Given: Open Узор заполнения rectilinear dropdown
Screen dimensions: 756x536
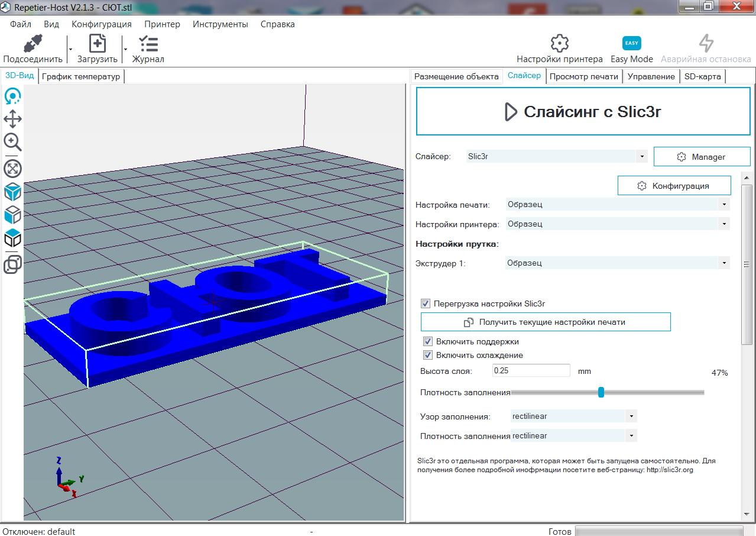Looking at the screenshot, I should (x=573, y=416).
